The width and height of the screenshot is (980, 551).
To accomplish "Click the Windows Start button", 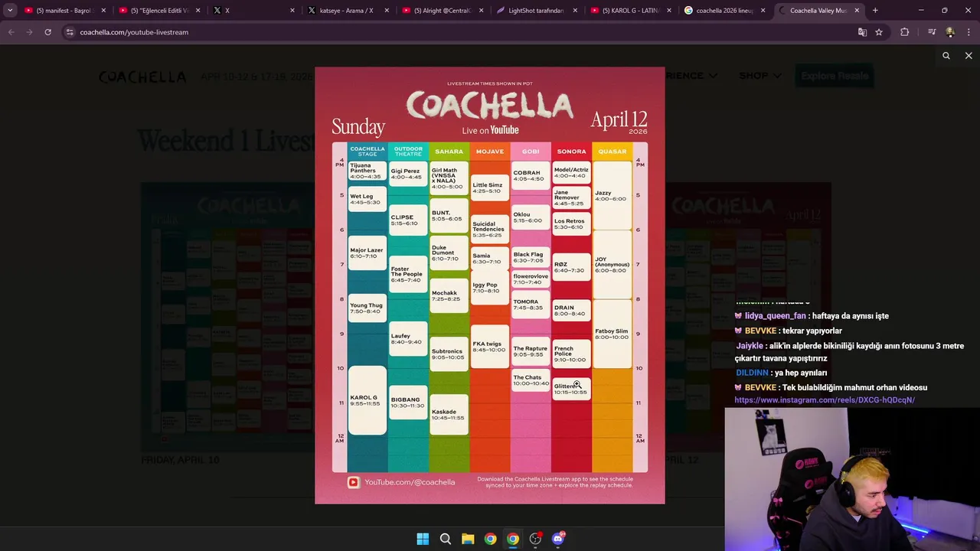I will (423, 539).
